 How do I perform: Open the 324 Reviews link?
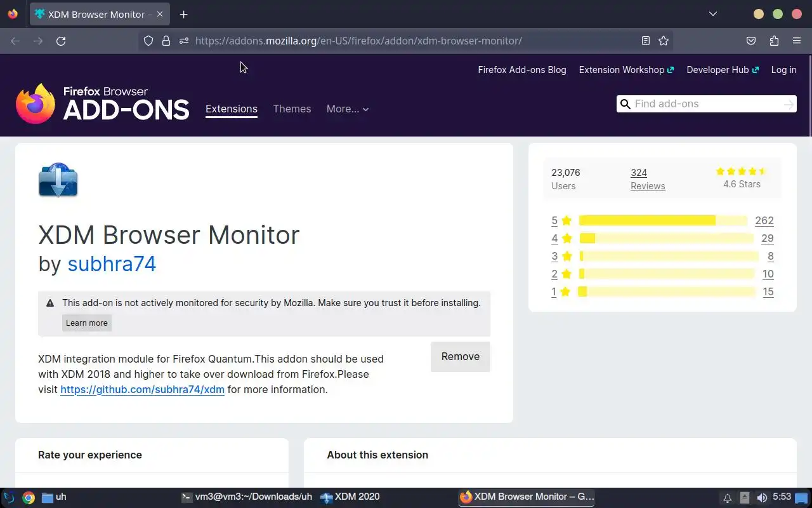(648, 179)
